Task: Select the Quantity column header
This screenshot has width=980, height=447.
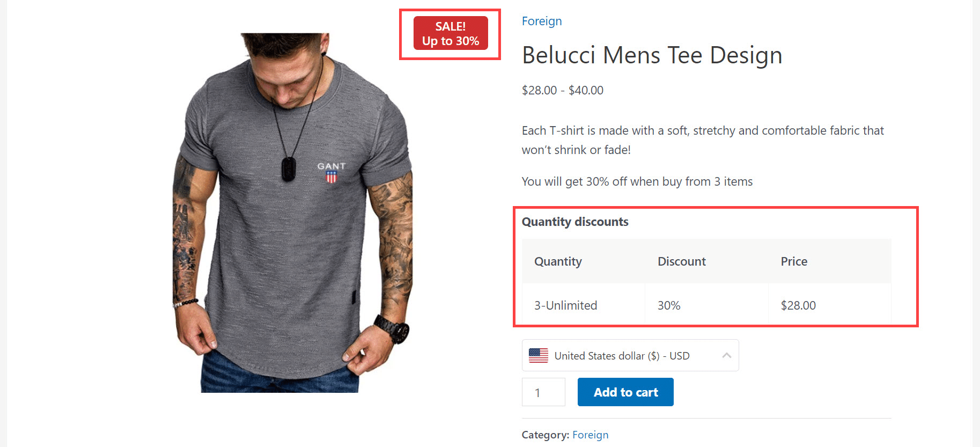Action: tap(558, 261)
